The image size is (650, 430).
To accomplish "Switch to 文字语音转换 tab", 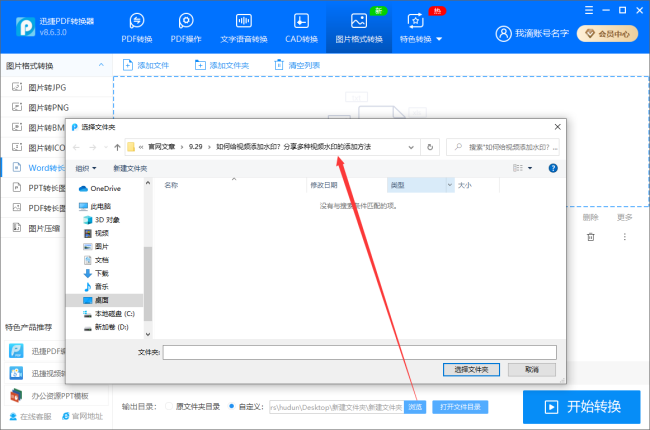I will click(244, 28).
